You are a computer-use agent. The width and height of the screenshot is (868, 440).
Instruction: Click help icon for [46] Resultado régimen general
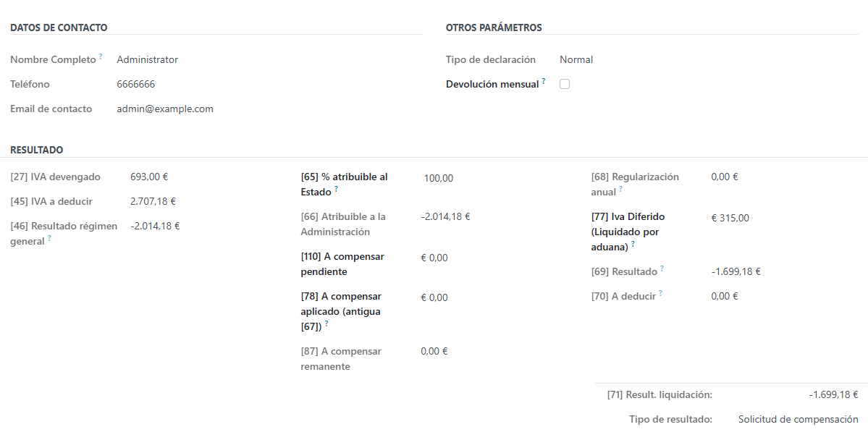49,239
